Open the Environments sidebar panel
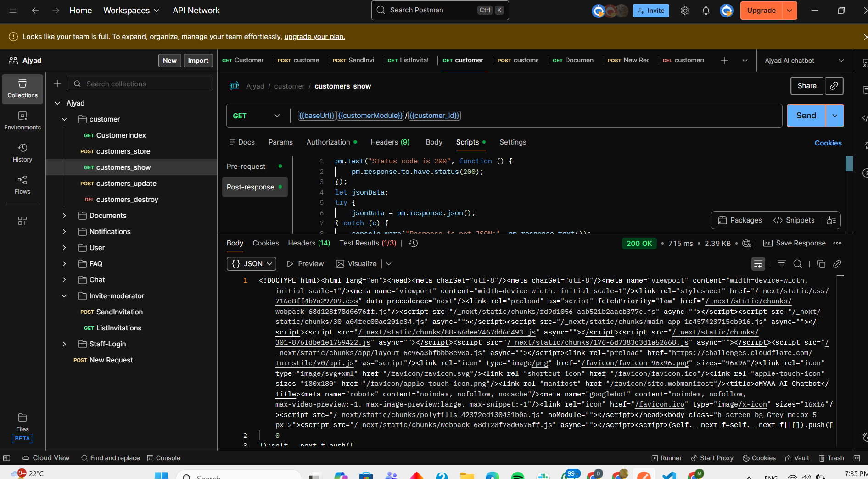The image size is (868, 479). pos(22,121)
